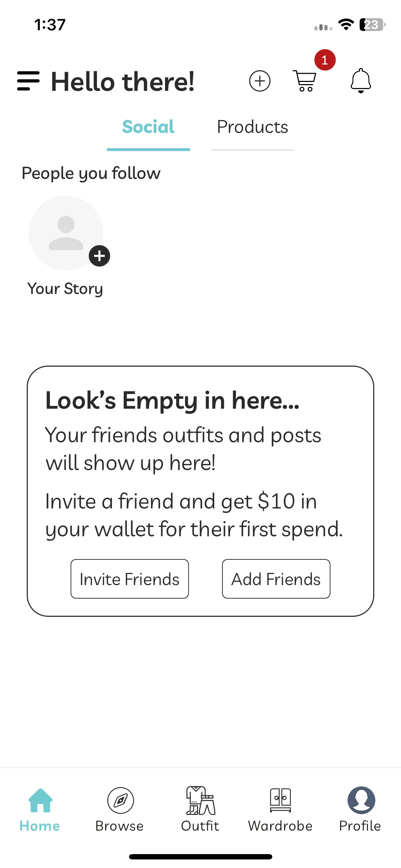Go to Profile avatar icon
The height and width of the screenshot is (868, 401).
(361, 800)
